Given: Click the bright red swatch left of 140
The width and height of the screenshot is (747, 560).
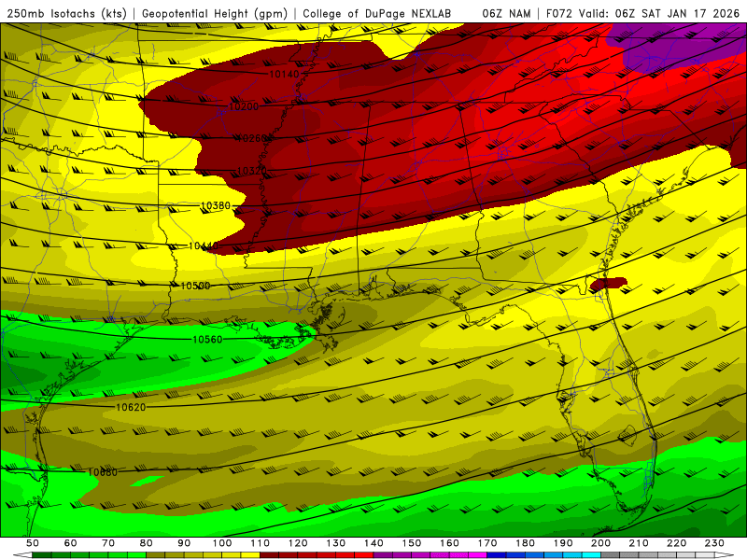Looking at the screenshot, I should click(x=364, y=555).
